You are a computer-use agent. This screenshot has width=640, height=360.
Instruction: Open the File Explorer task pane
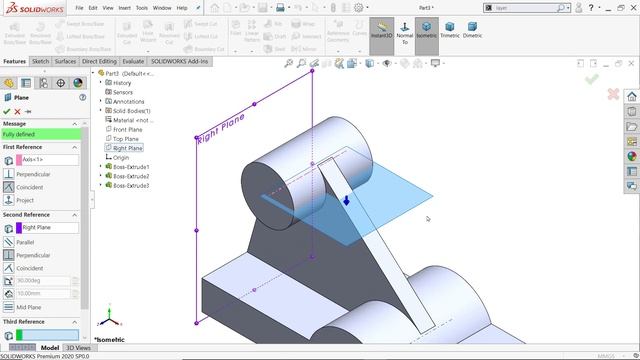point(632,127)
